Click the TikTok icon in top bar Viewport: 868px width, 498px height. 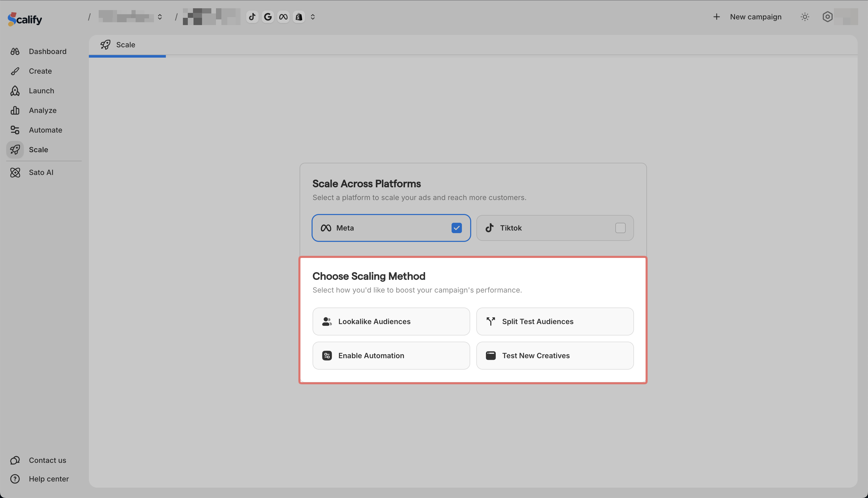click(x=252, y=17)
